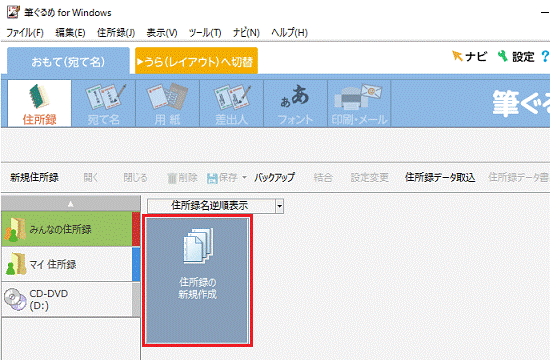550x360 pixels.
Task: Open the ツール(T) menu
Action: 205,33
